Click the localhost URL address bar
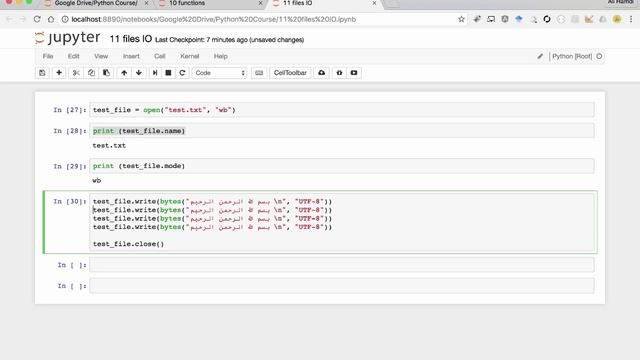The height and width of the screenshot is (360, 640). tap(213, 19)
